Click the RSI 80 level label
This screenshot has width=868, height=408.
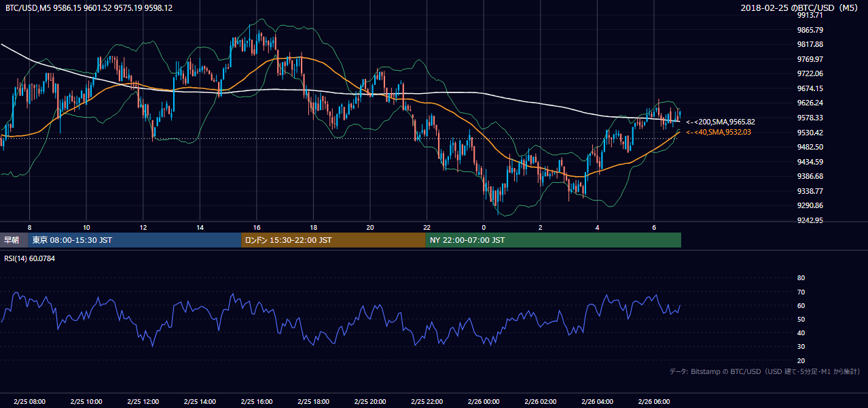(x=801, y=278)
